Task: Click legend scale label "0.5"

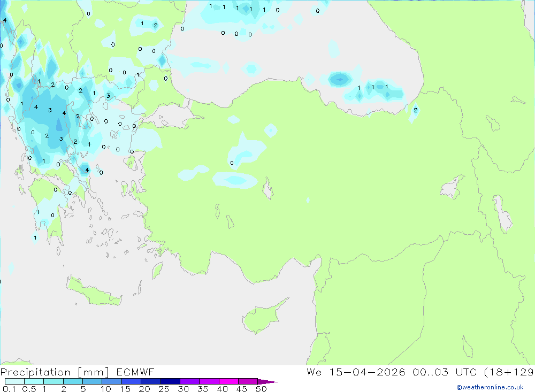Action: [x=29, y=389]
